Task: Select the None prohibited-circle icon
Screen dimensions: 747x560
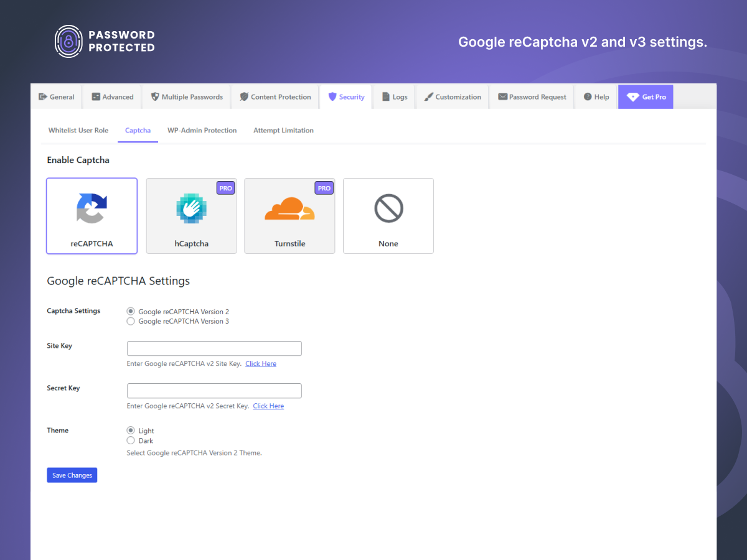Action: pyautogui.click(x=388, y=208)
